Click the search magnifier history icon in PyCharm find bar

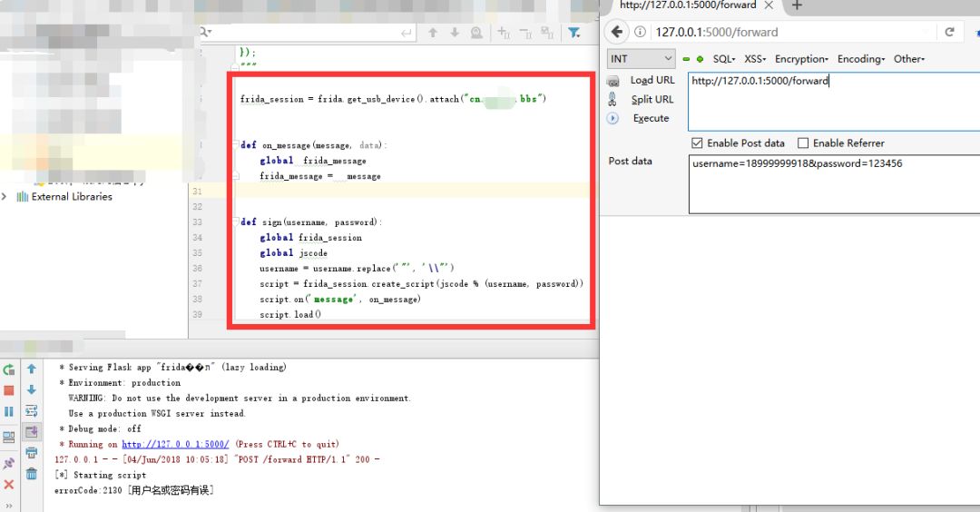(x=205, y=32)
